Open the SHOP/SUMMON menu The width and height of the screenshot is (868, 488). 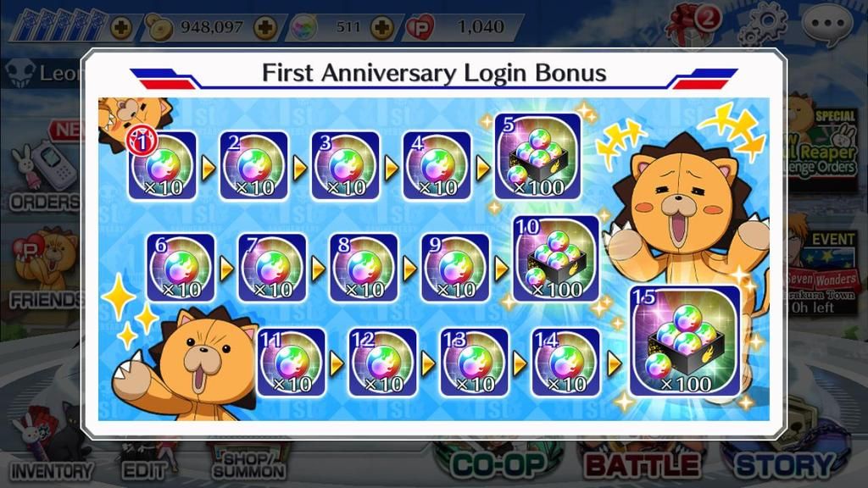[x=249, y=463]
